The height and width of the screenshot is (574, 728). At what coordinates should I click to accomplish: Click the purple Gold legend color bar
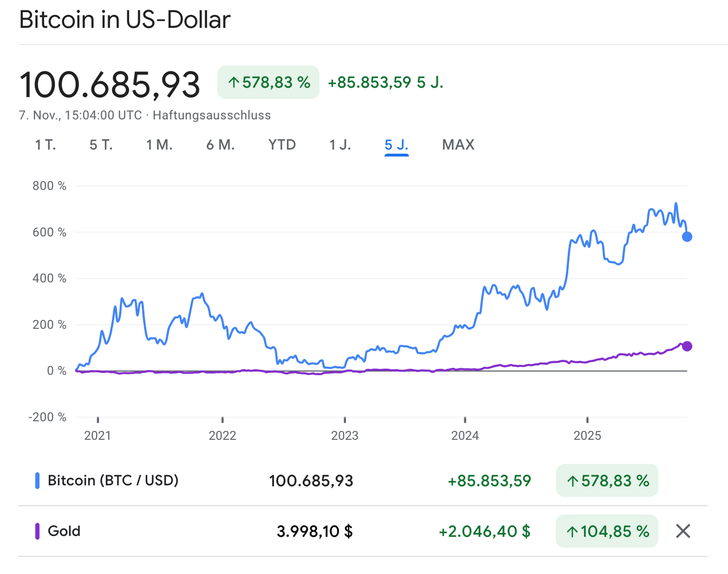pyautogui.click(x=37, y=531)
